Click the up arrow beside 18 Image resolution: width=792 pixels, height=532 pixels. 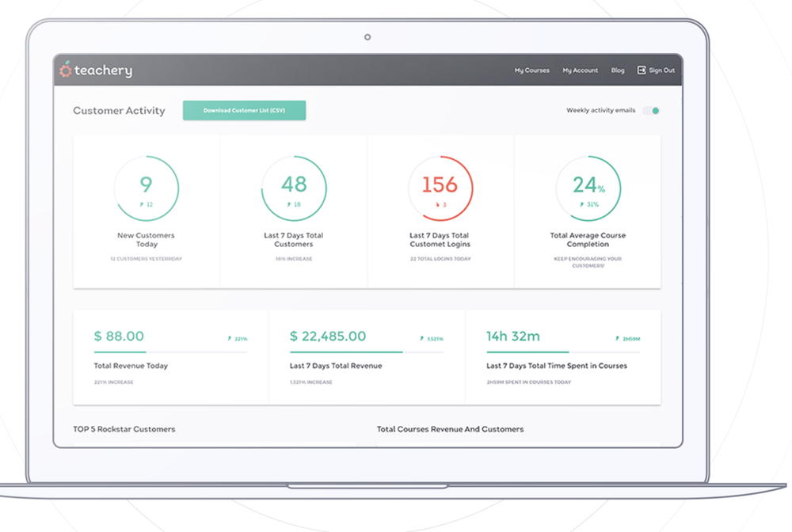click(289, 204)
